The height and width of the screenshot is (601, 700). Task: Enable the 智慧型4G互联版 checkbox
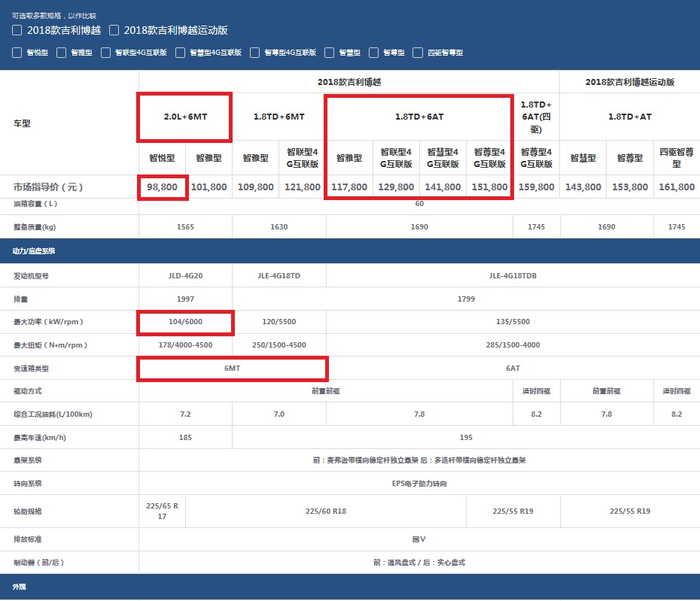click(x=181, y=53)
